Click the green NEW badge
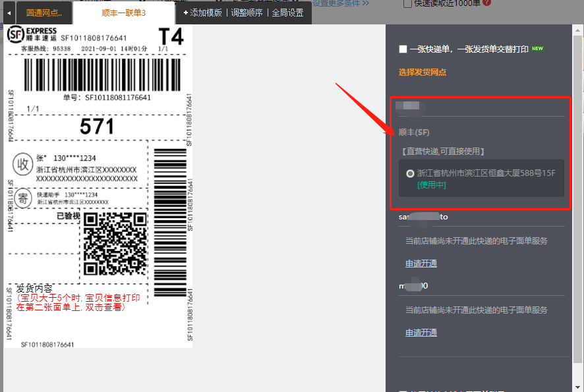Viewport: 584px width, 392px height. click(x=538, y=49)
